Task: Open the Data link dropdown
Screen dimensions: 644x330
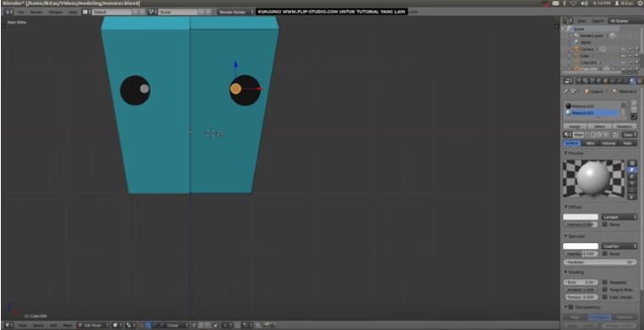Action: [629, 135]
